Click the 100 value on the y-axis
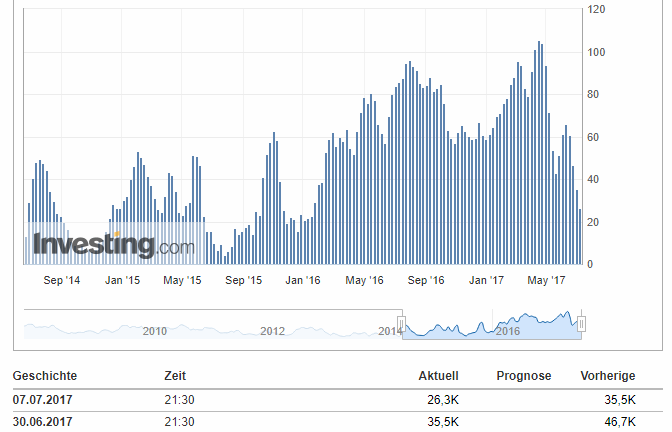Screen dimensions: 672x432 tap(597, 52)
